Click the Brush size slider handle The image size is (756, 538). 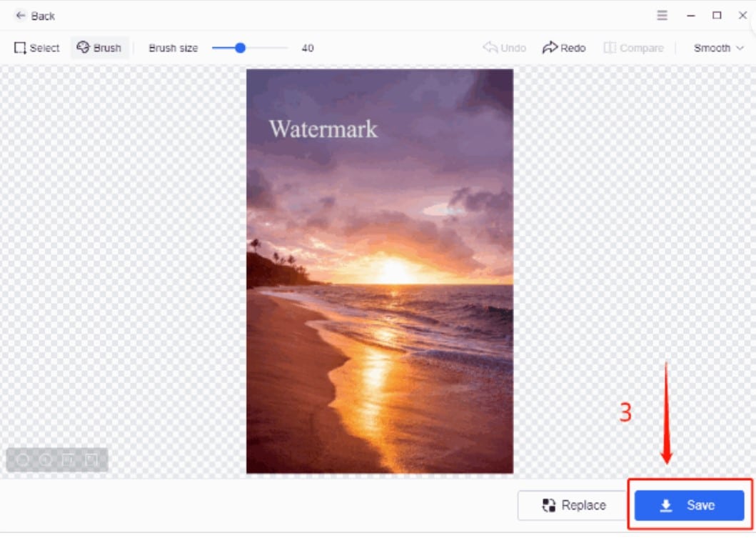coord(240,48)
